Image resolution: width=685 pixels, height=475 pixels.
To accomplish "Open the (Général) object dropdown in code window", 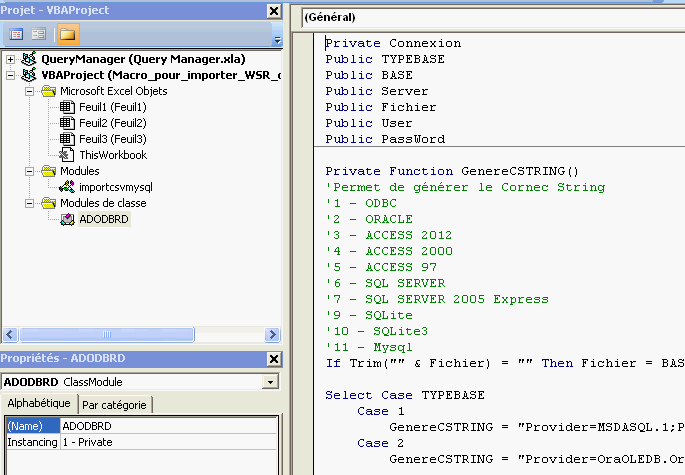I will point(493,17).
